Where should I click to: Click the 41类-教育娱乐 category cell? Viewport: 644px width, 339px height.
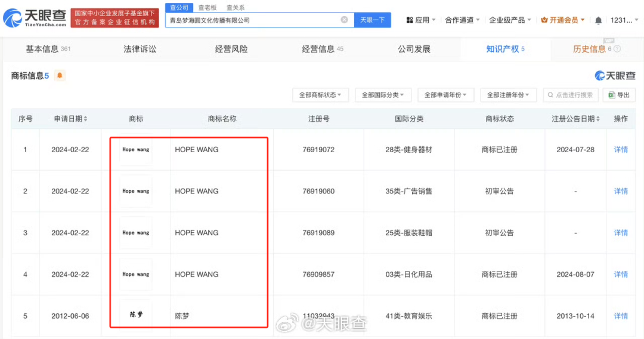click(x=408, y=316)
